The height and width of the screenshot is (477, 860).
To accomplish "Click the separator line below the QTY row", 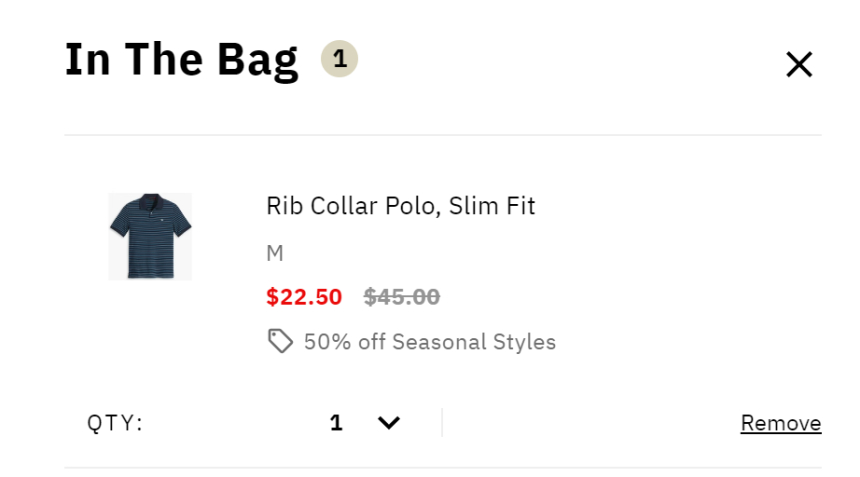I will (442, 467).
